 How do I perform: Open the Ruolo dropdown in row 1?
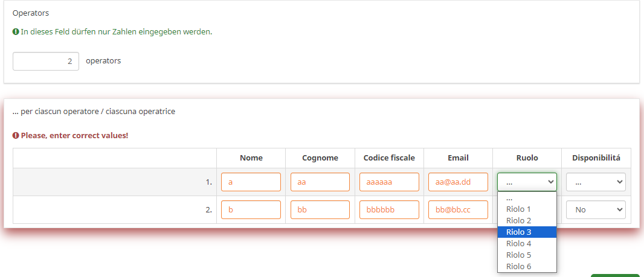[x=527, y=182]
